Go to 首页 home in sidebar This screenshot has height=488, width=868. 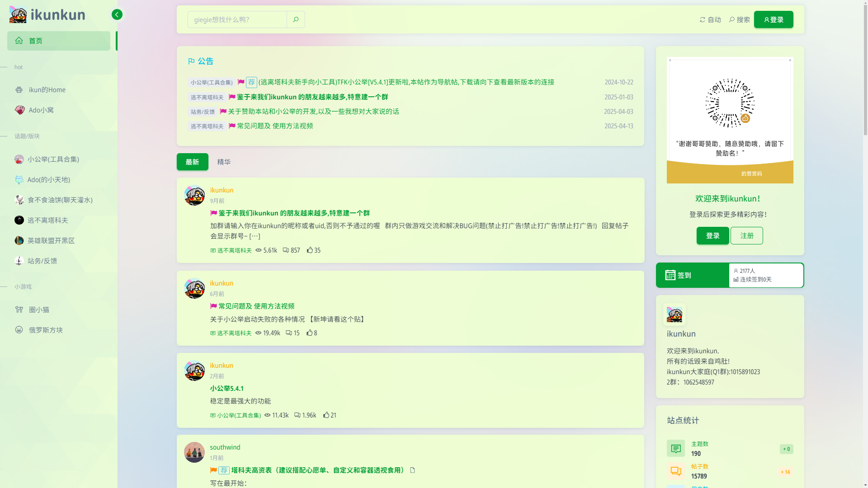click(59, 41)
